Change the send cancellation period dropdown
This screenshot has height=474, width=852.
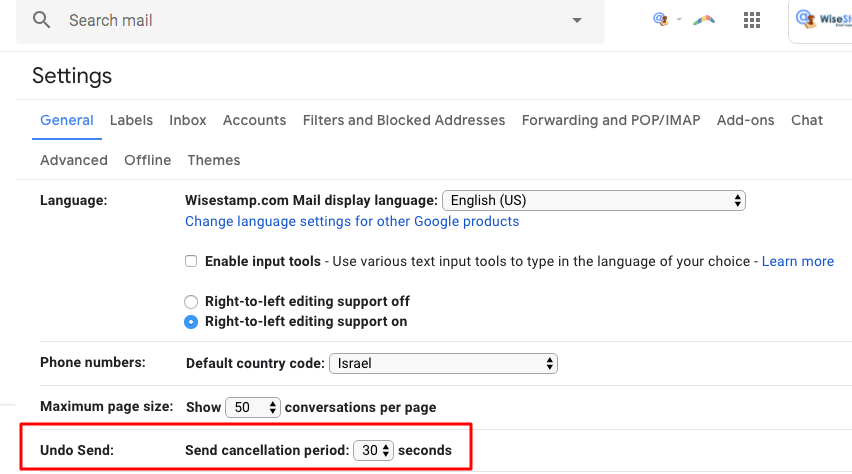tap(374, 450)
